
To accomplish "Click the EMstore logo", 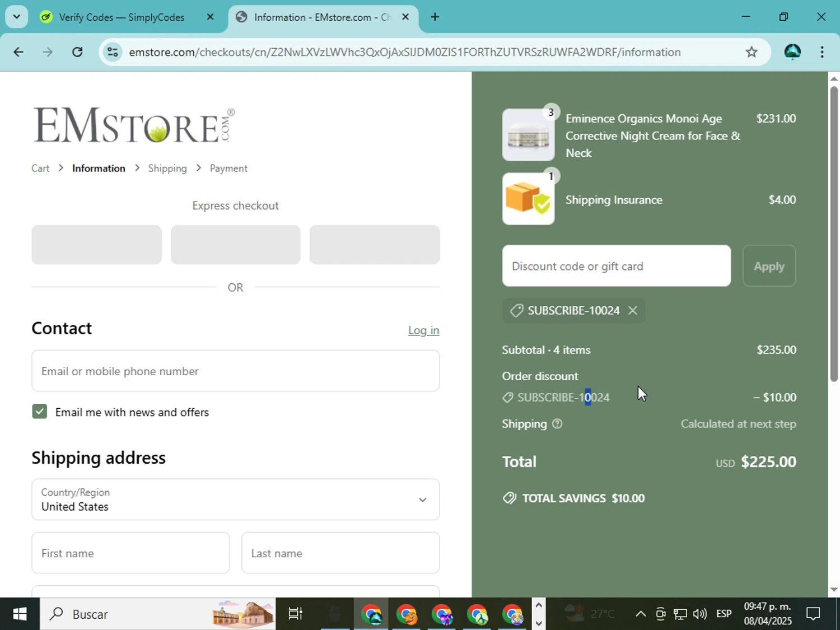I will 134,125.
